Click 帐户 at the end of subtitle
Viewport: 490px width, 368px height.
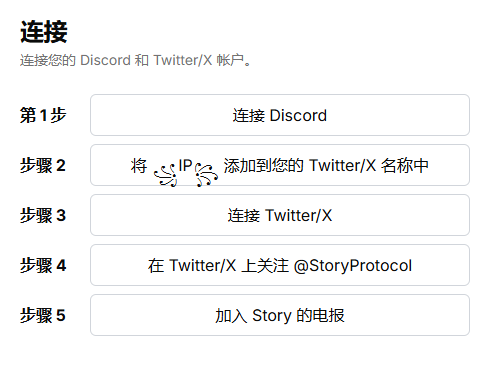230,60
